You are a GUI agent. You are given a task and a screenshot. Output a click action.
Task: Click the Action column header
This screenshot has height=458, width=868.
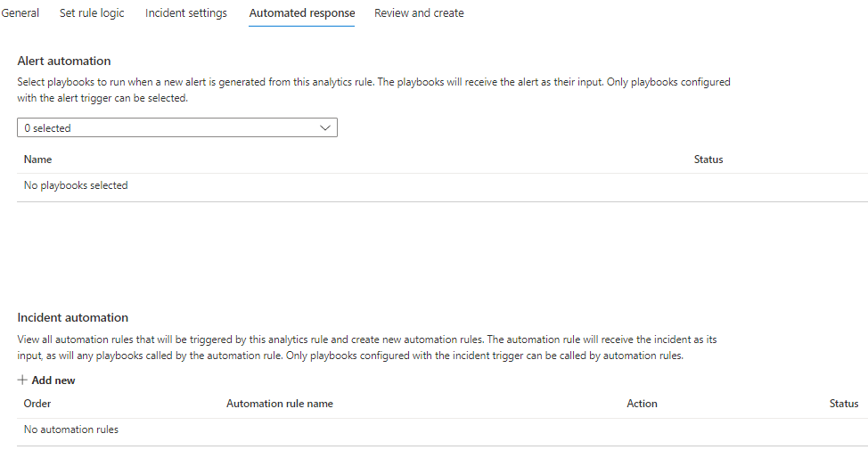click(x=642, y=404)
